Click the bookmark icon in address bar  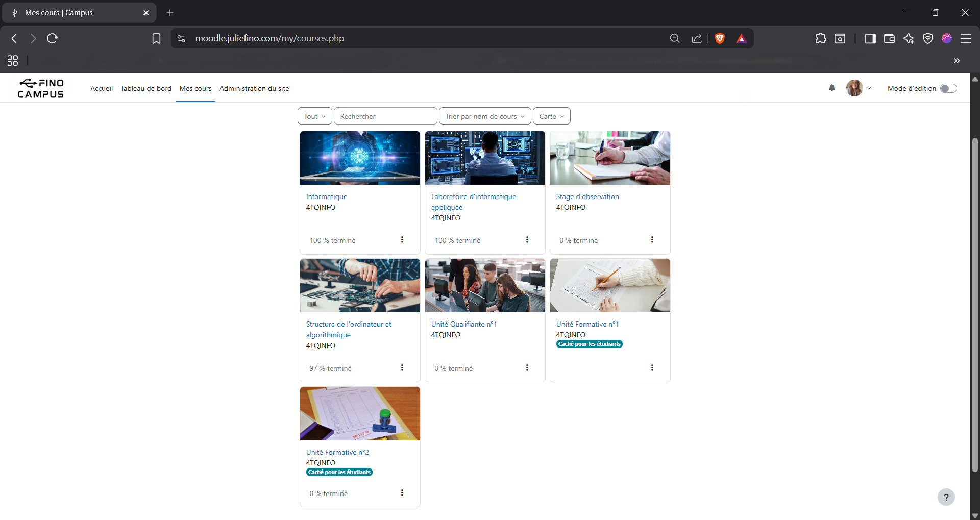[156, 38]
